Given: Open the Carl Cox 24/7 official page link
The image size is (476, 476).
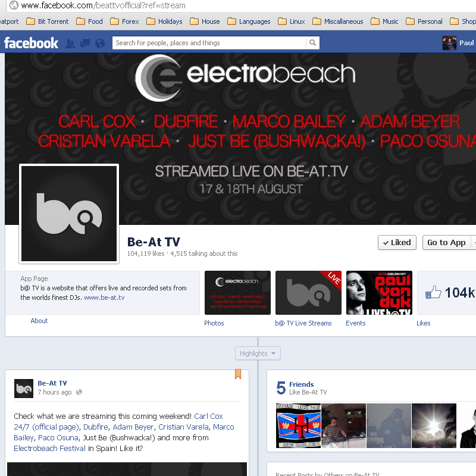Looking at the screenshot, I should point(46,427).
